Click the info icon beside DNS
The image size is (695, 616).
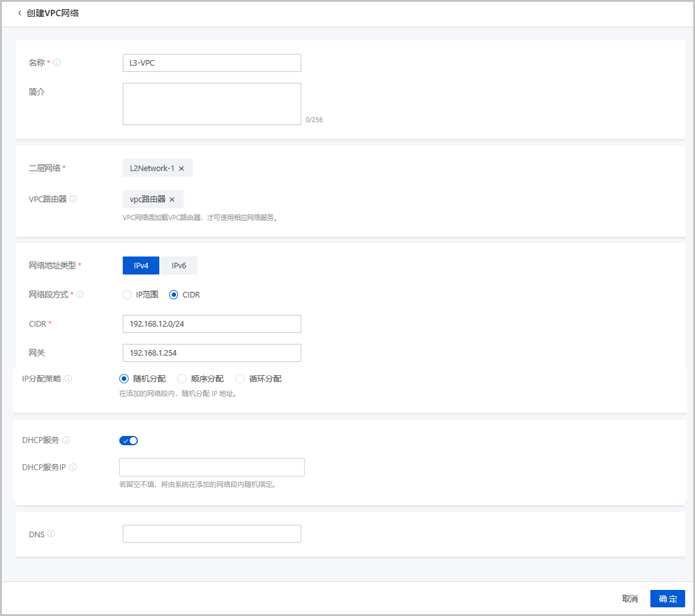[52, 534]
